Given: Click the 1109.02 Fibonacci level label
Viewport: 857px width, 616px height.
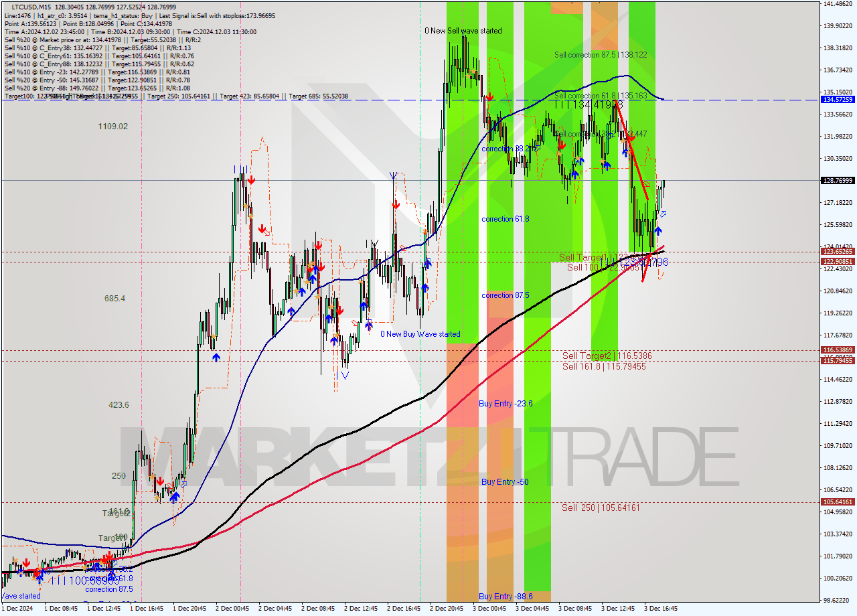Looking at the screenshot, I should coord(112,126).
